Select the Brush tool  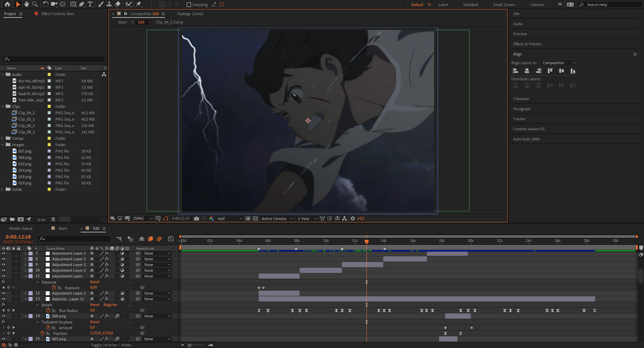pyautogui.click(x=101, y=4)
